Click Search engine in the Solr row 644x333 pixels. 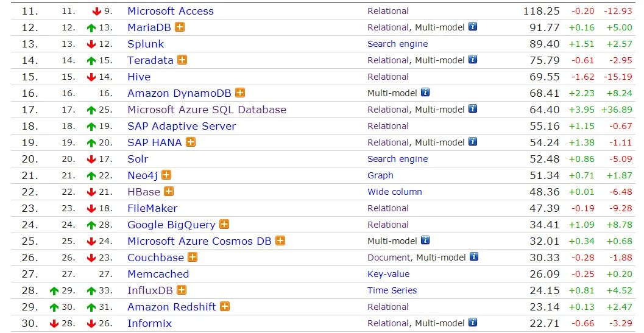pos(398,159)
